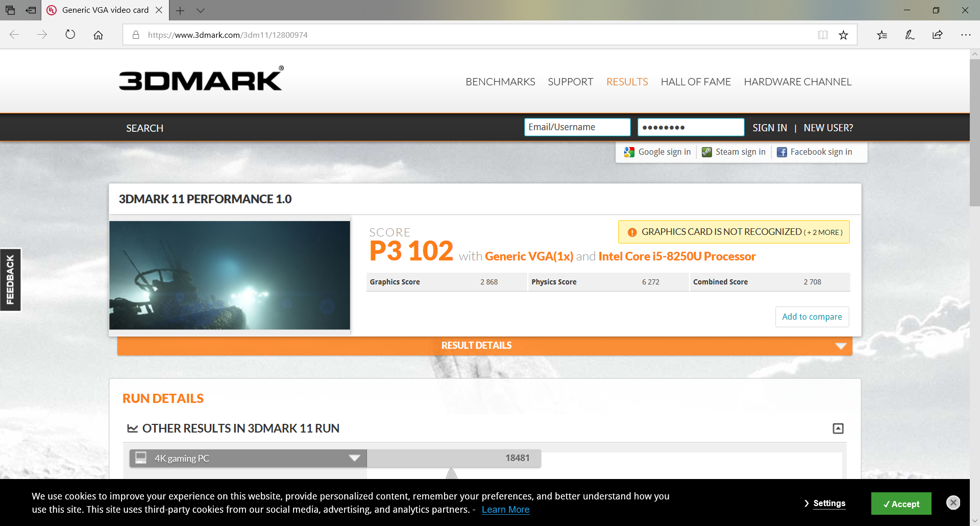Open reading view icon in address bar
The width and height of the screenshot is (980, 526).
(823, 35)
